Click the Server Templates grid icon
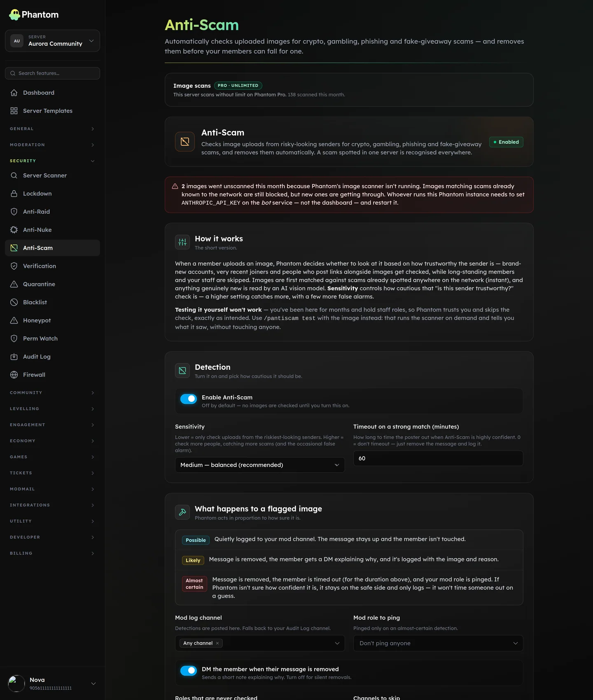The width and height of the screenshot is (593, 700). [14, 111]
